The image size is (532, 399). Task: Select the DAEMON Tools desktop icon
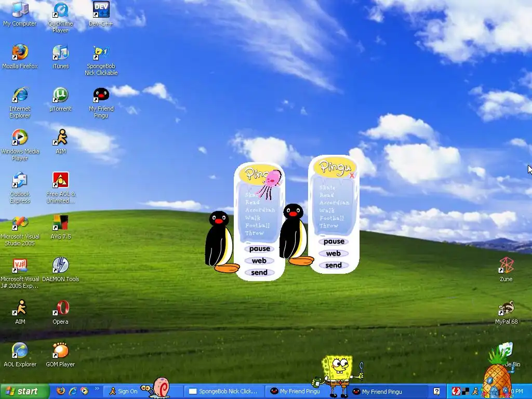(60, 270)
